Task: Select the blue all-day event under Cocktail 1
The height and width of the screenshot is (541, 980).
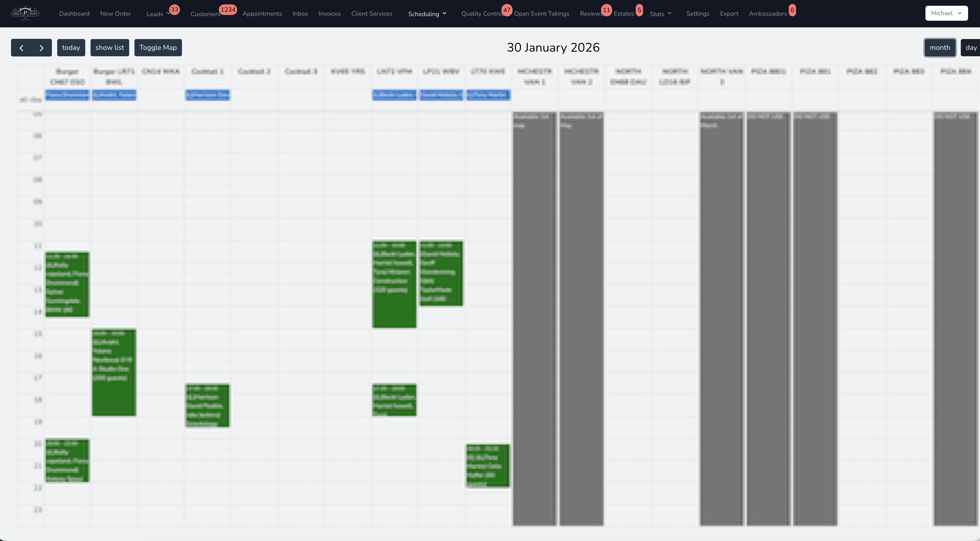Action: pos(208,96)
